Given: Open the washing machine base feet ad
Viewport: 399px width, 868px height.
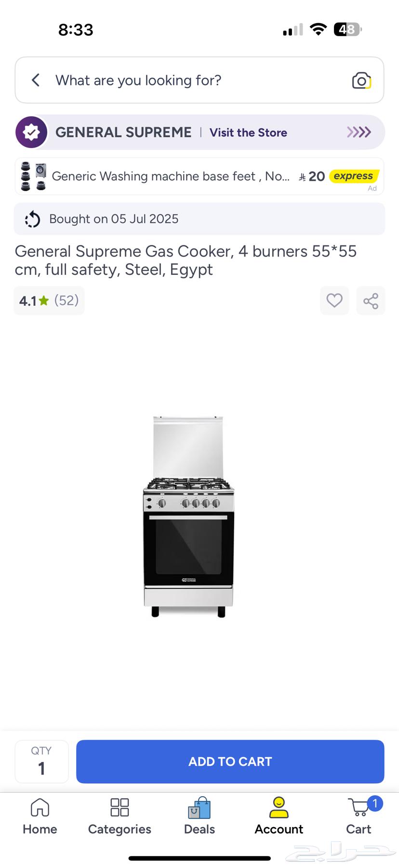Looking at the screenshot, I should click(199, 176).
